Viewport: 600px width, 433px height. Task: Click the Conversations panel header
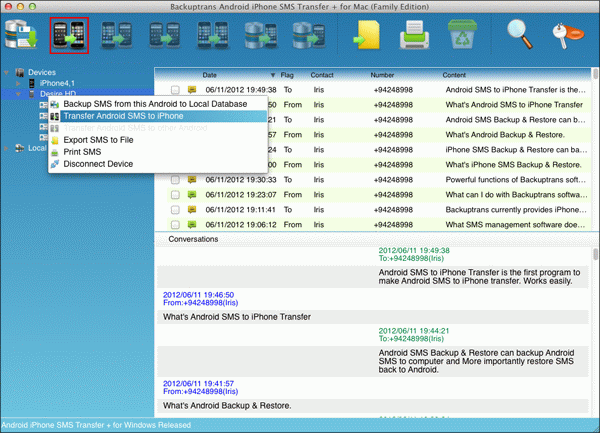point(193,239)
